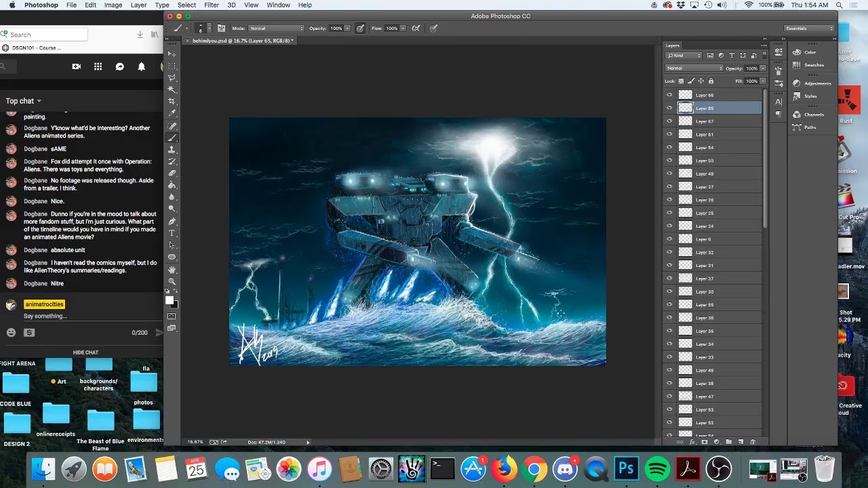The width and height of the screenshot is (868, 488).
Task: Add a layer style with the fx icon
Action: 692,442
